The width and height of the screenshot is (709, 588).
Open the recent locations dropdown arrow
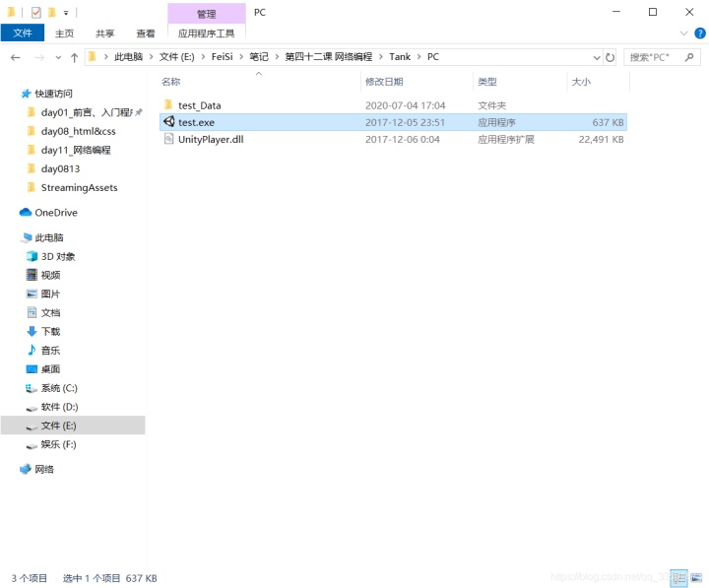(58, 57)
